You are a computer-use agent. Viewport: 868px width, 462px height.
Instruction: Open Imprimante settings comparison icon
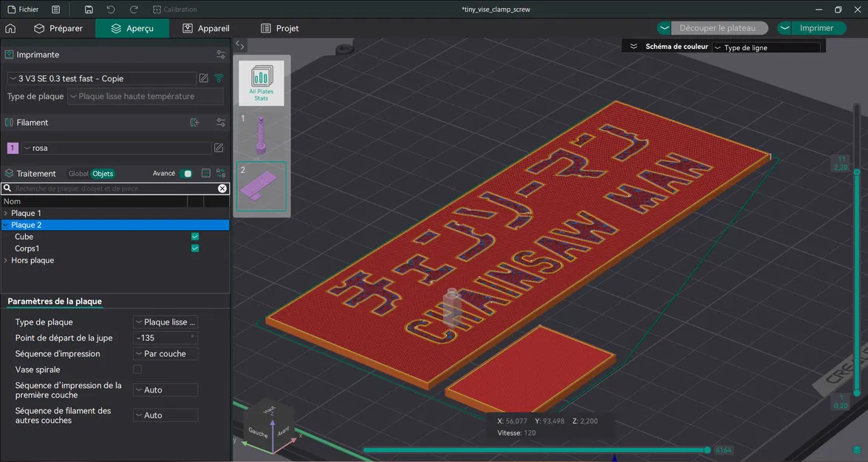pyautogui.click(x=221, y=54)
